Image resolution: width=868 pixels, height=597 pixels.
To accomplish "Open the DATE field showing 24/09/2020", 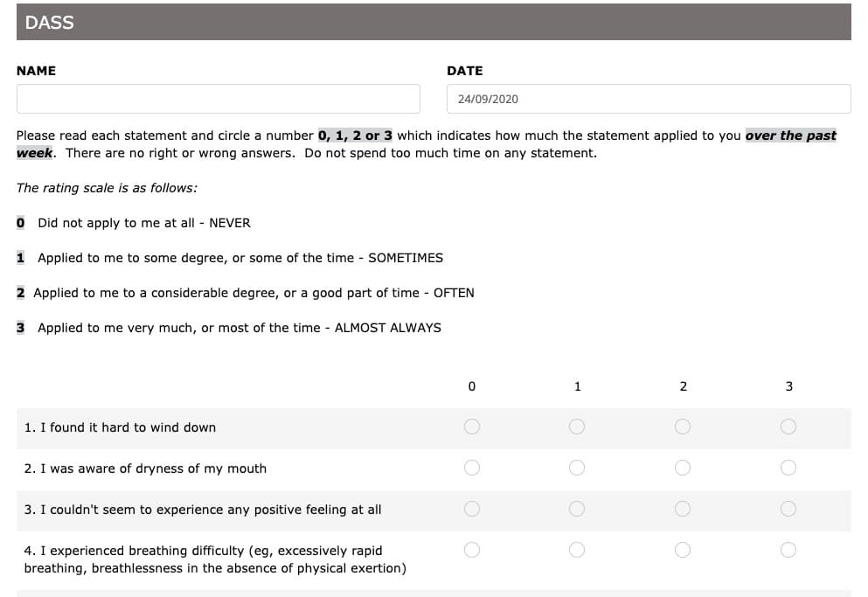I will [x=649, y=99].
